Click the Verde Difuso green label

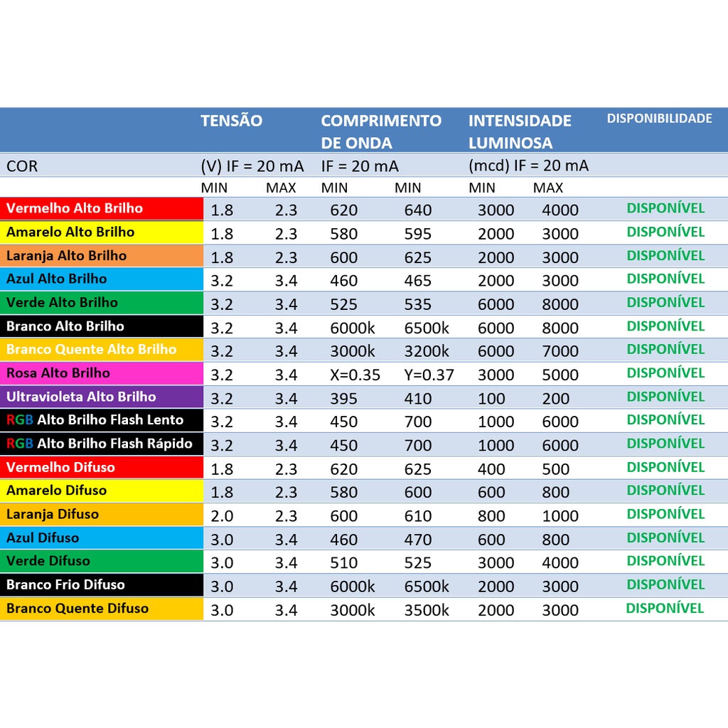(x=48, y=561)
